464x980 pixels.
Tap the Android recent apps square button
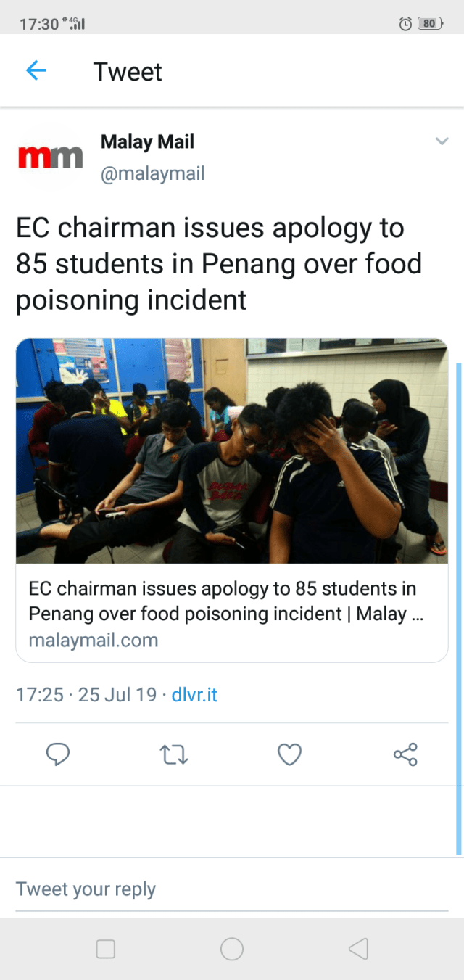click(106, 949)
